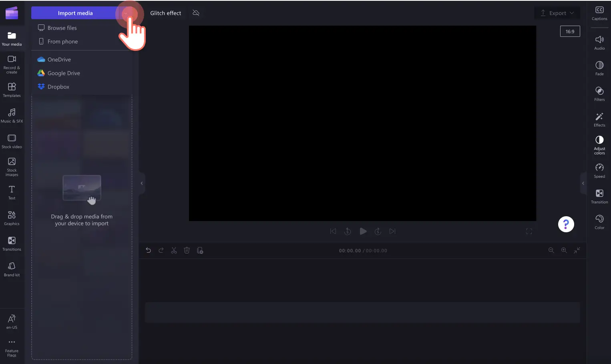Open the Audio properties panel

599,43
